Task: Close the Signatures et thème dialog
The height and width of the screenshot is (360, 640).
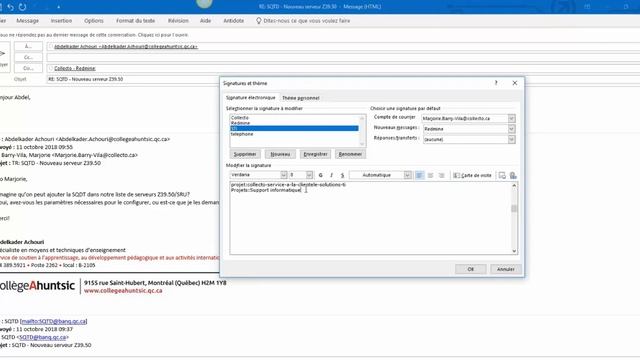Action: click(515, 83)
